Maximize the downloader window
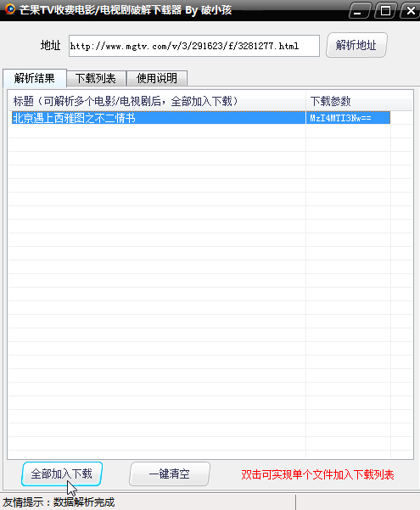Viewport: 420px width, 510px height. (x=385, y=11)
